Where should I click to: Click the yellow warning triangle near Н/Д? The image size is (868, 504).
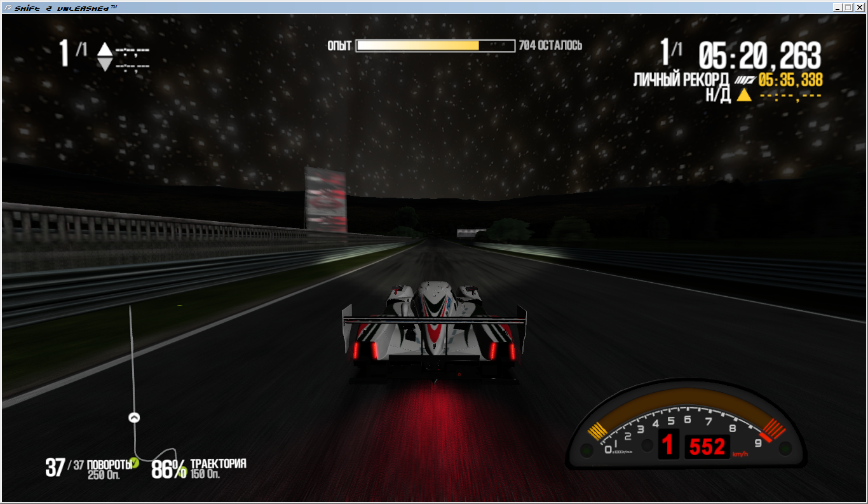(744, 95)
